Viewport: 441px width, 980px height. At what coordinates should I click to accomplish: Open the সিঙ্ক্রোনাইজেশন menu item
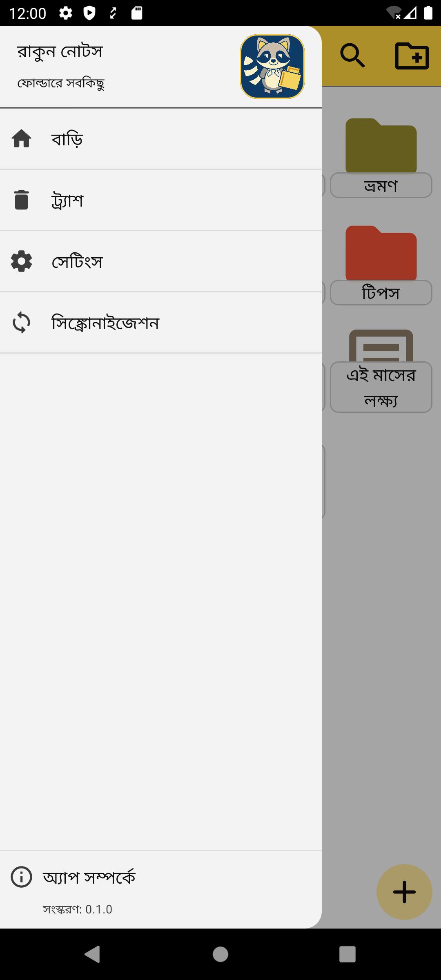161,323
